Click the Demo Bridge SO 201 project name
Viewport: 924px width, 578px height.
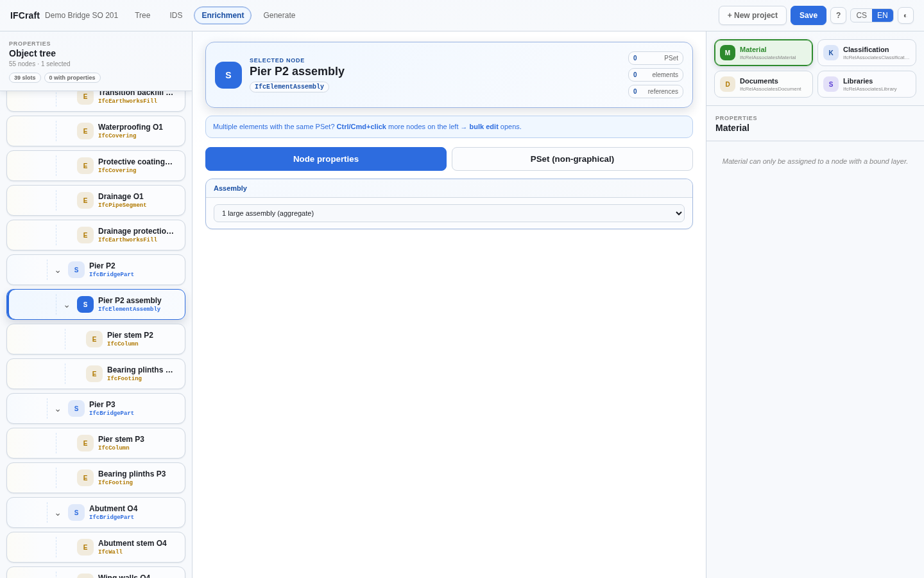81,15
